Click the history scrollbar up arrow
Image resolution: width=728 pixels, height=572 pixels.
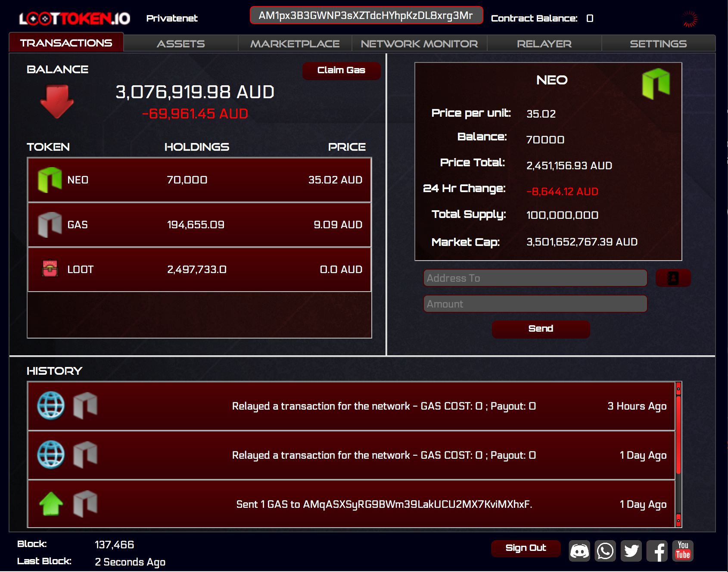click(678, 388)
